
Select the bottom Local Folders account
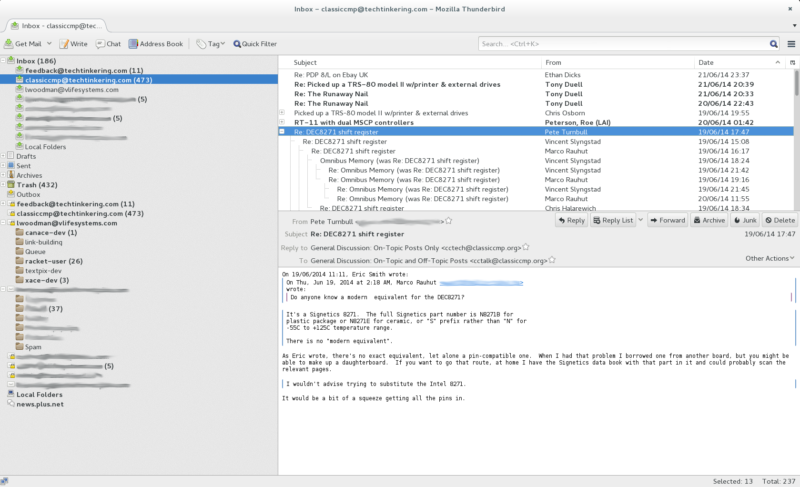(39, 394)
